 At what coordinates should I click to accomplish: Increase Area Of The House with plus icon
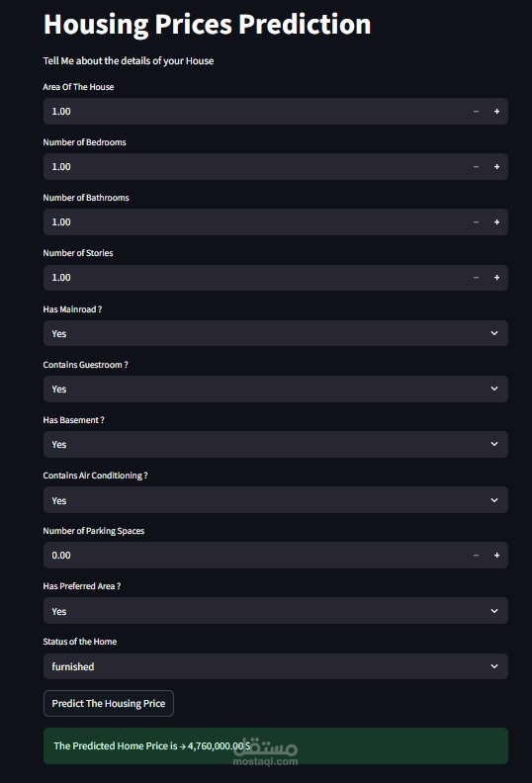pos(496,112)
